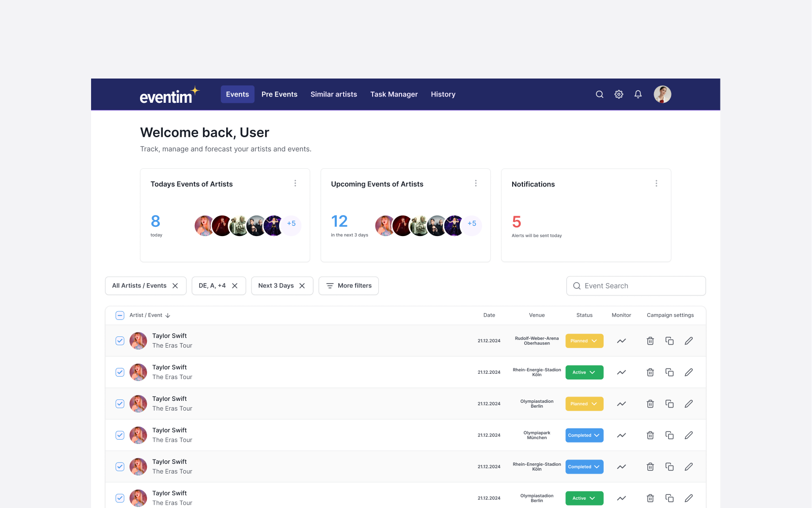Toggle the select-all checkbox in table header

(120, 316)
